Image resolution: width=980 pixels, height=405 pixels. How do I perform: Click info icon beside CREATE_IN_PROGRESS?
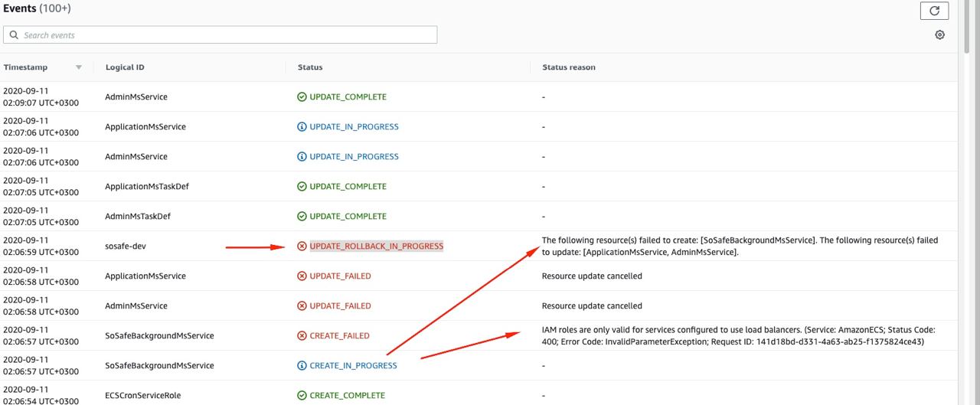pos(302,366)
